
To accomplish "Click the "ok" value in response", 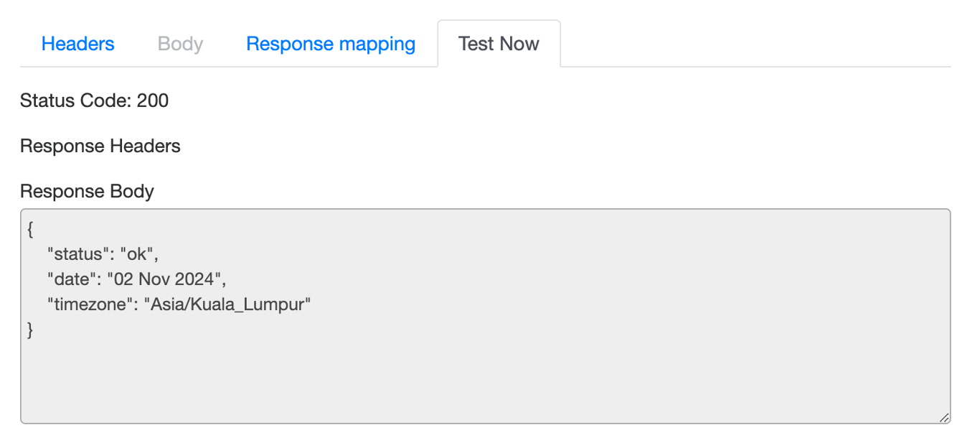I will pyautogui.click(x=136, y=253).
